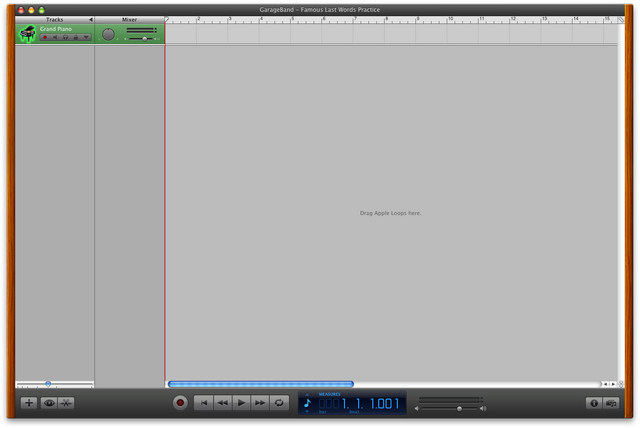Click the Tracks column header
The width and height of the screenshot is (640, 428).
pyautogui.click(x=54, y=20)
